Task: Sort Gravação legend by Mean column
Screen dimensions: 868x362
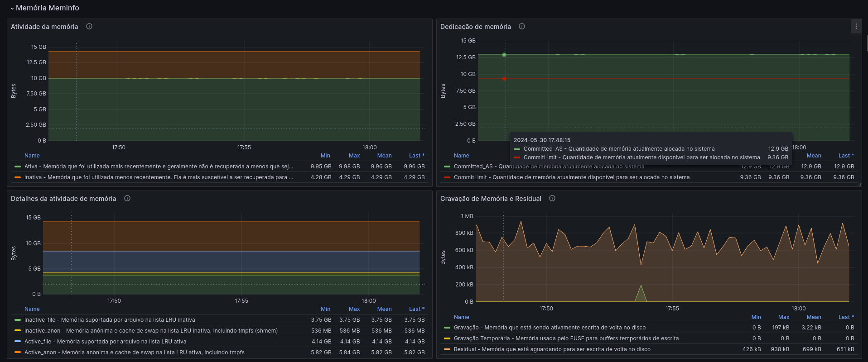Action: coord(814,317)
